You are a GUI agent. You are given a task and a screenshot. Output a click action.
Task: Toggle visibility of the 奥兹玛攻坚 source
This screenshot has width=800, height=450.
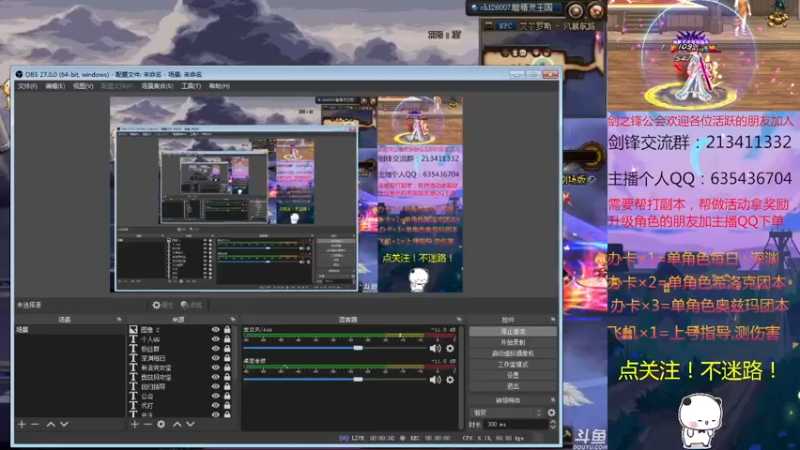coord(216,377)
